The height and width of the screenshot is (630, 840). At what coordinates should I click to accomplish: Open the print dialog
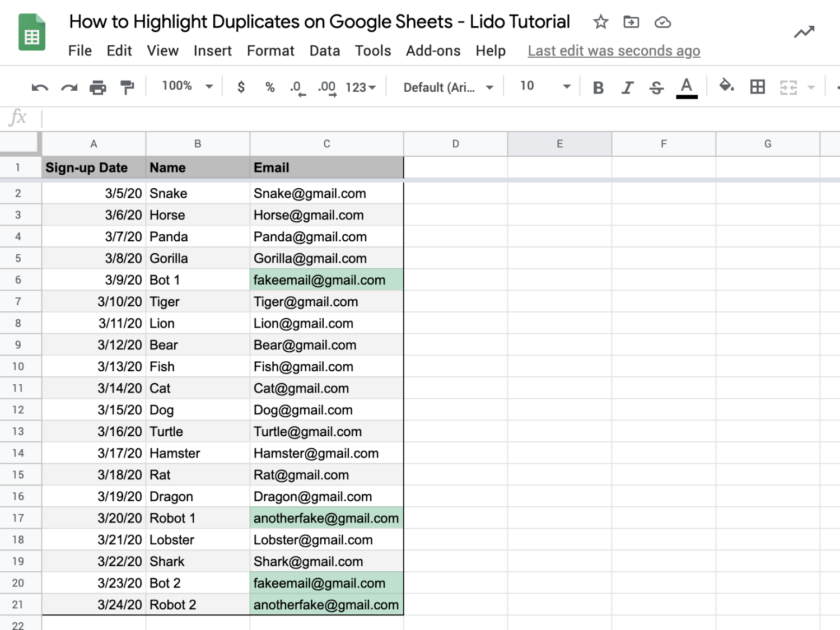click(98, 87)
